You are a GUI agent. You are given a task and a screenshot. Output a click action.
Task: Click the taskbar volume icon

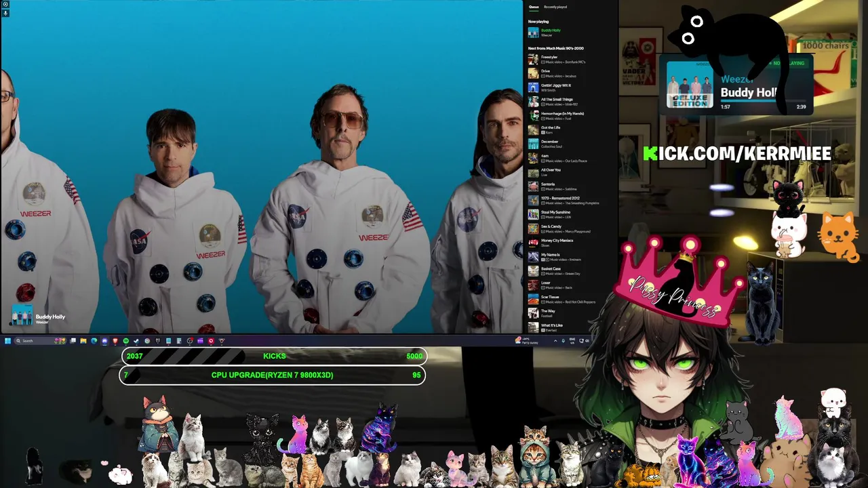pyautogui.click(x=587, y=341)
